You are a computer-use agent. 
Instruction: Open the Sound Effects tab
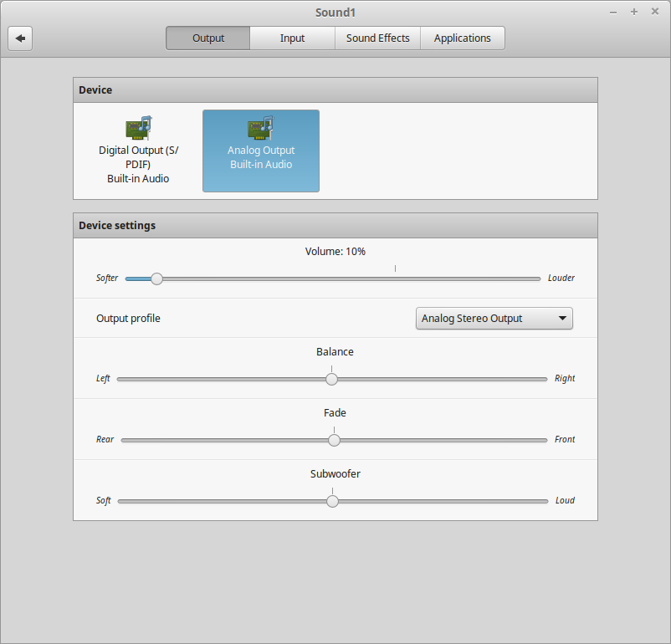point(378,38)
